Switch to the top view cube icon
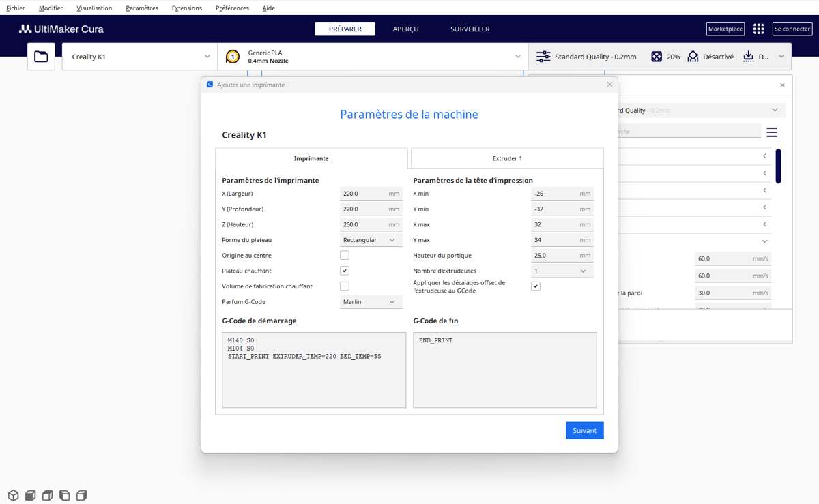Viewport: 819px width, 504px height. pyautogui.click(x=47, y=495)
